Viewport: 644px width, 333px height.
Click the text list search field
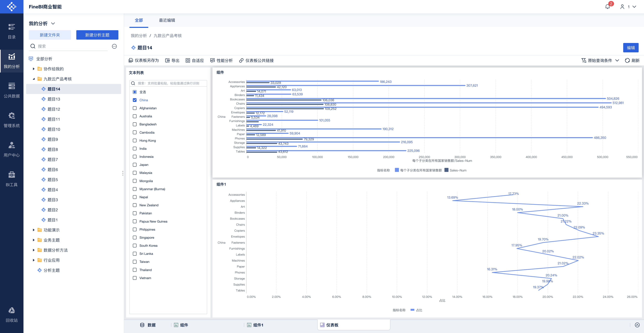point(168,83)
